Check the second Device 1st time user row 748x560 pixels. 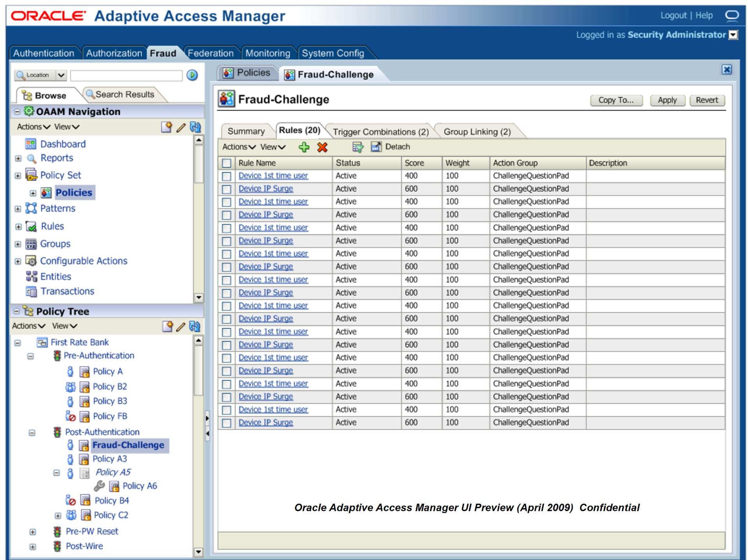(x=226, y=202)
